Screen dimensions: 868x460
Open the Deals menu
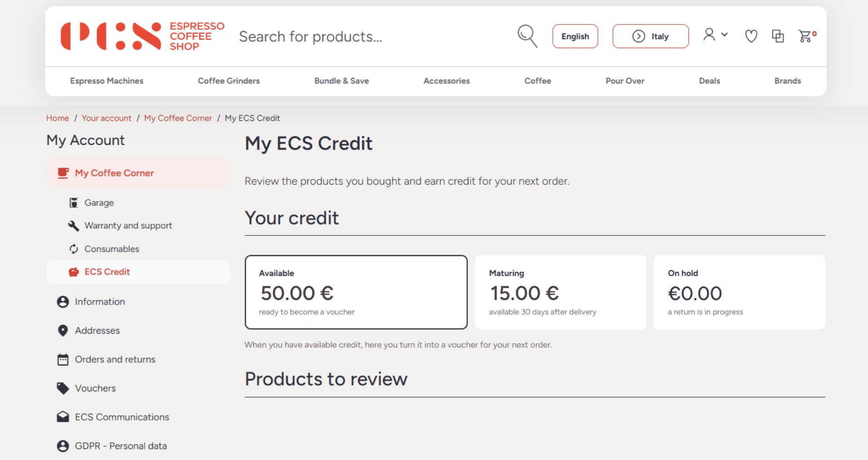click(709, 81)
